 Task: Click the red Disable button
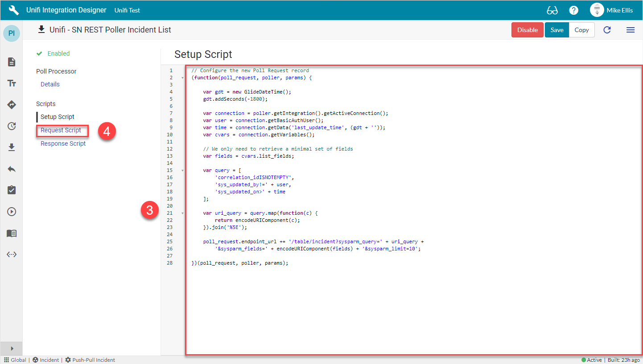point(528,29)
